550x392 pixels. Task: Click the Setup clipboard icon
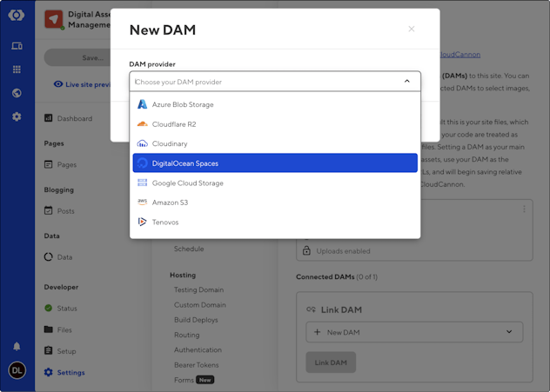tap(49, 350)
